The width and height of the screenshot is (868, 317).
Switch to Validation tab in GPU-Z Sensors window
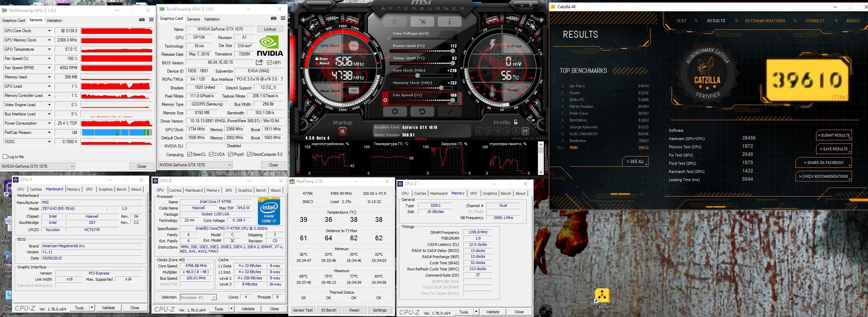[54, 21]
